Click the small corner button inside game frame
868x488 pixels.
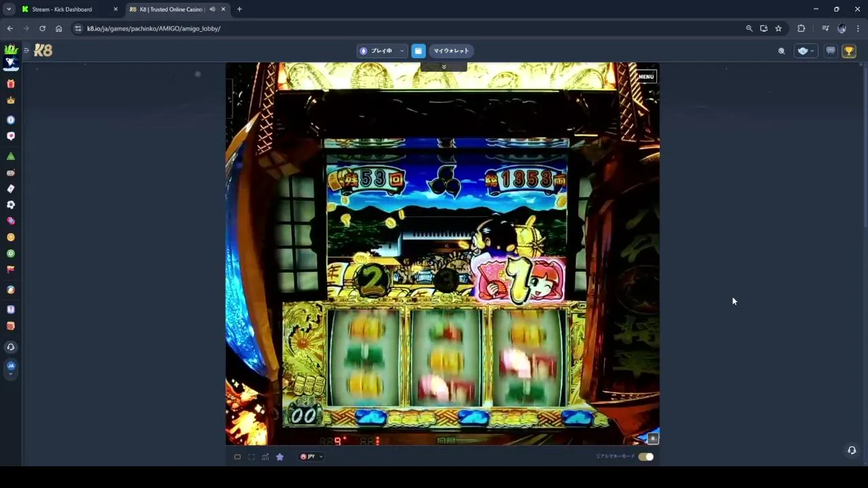652,439
